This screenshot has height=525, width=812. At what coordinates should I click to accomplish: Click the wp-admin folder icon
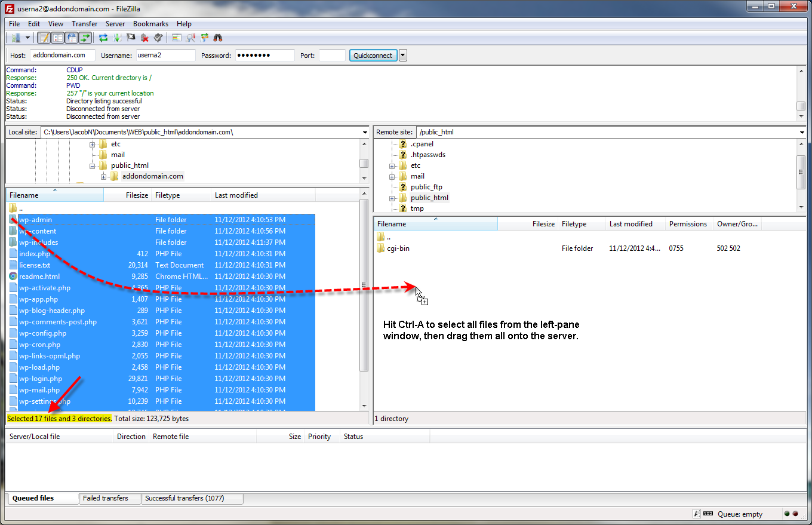pos(13,220)
